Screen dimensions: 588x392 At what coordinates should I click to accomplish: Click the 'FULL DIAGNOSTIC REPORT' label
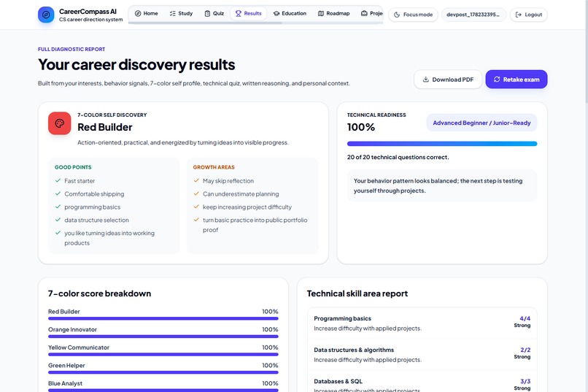tap(71, 49)
